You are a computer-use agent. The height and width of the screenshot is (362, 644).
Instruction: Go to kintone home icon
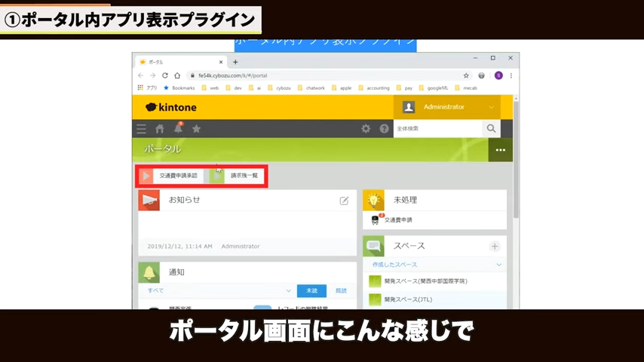click(160, 129)
